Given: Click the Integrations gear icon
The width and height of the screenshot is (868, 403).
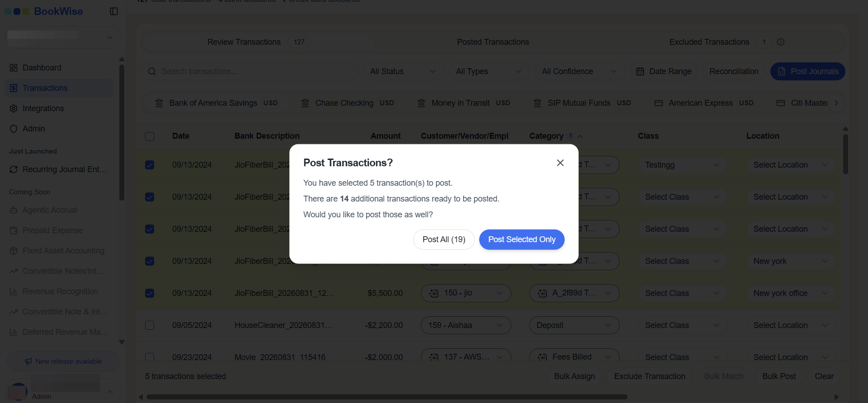Looking at the screenshot, I should (14, 108).
